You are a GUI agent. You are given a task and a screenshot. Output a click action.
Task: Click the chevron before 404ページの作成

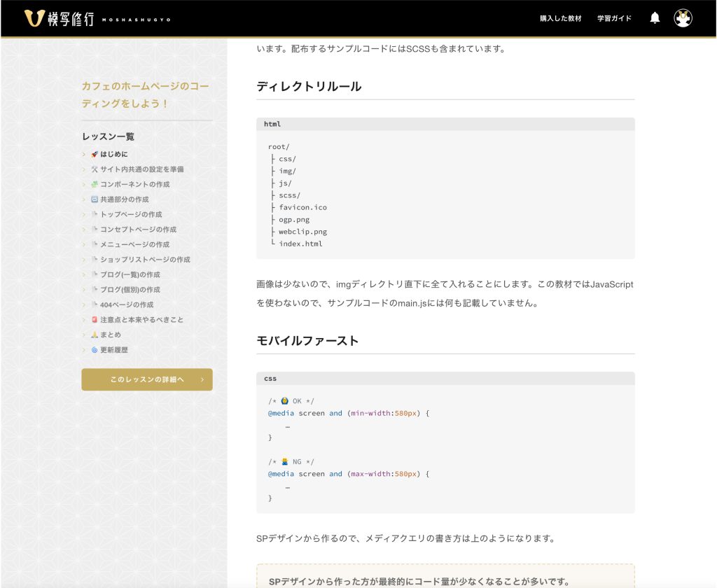point(84,304)
